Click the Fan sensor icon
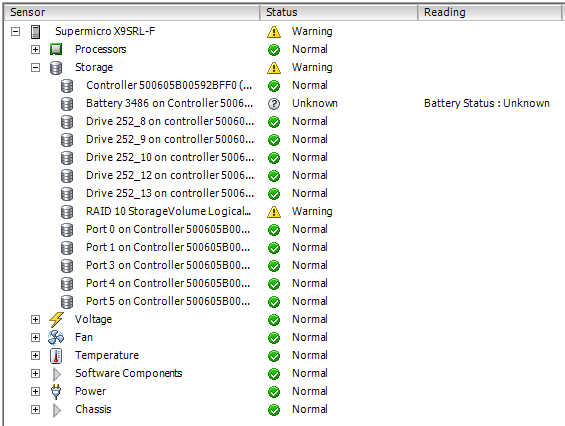 coord(56,337)
